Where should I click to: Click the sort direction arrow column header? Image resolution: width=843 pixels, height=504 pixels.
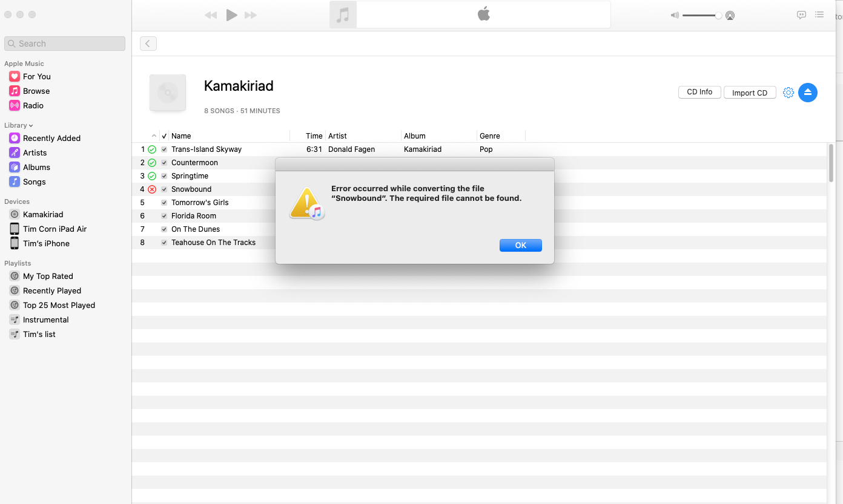point(154,136)
